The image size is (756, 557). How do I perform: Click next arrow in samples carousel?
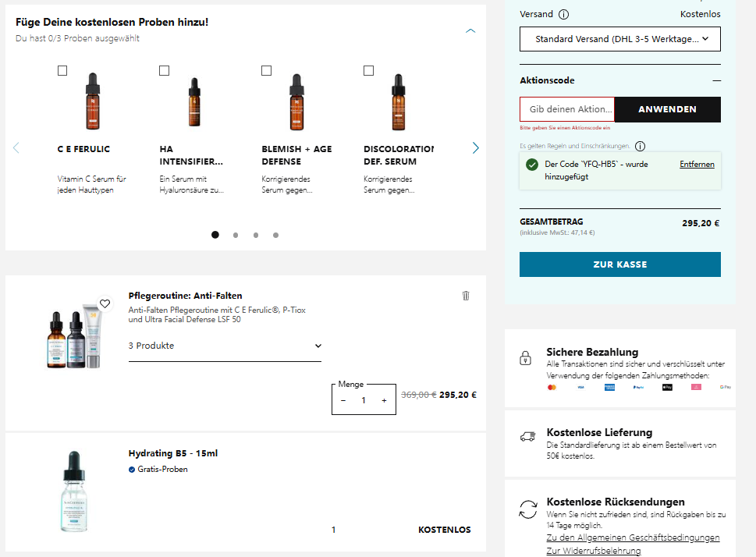(475, 147)
